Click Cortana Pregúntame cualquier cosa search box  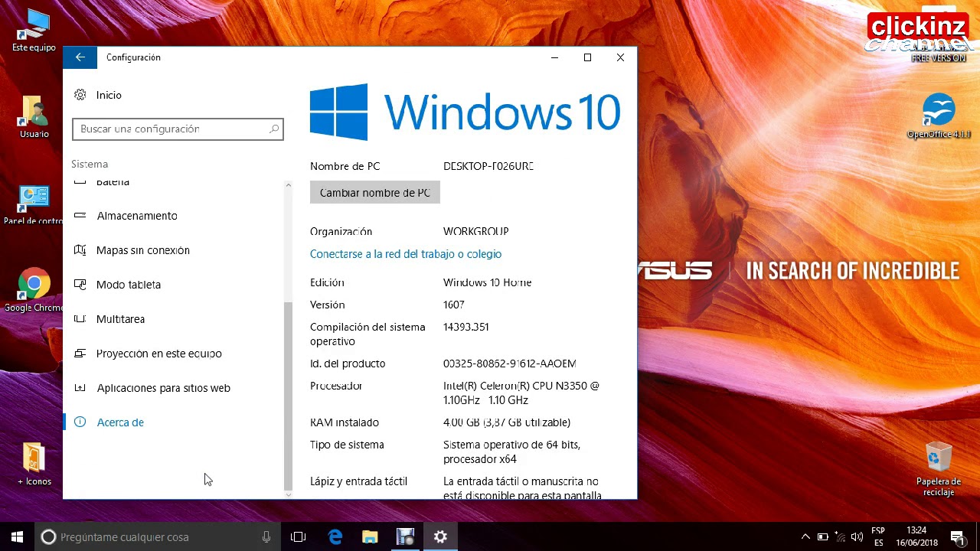[158, 537]
